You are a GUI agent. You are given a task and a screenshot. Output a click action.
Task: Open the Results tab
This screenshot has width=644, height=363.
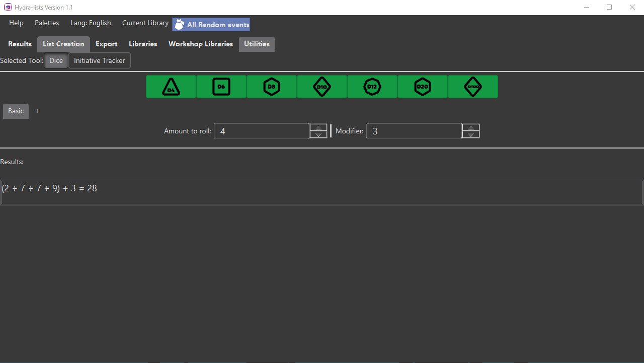(x=20, y=44)
